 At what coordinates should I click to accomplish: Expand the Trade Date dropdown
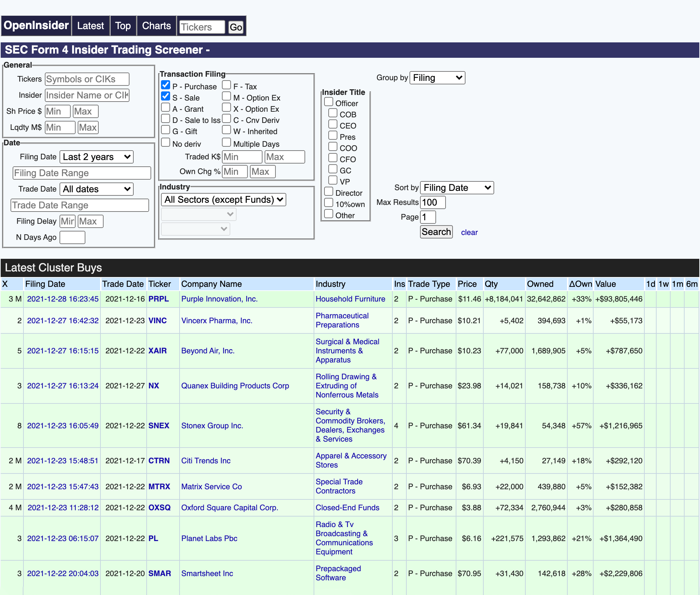point(97,189)
